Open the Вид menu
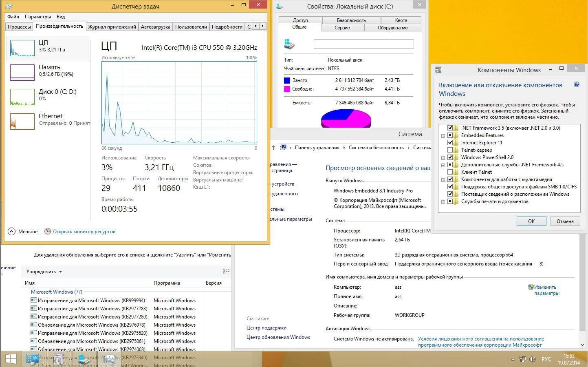This screenshot has height=367, width=588. (x=61, y=17)
